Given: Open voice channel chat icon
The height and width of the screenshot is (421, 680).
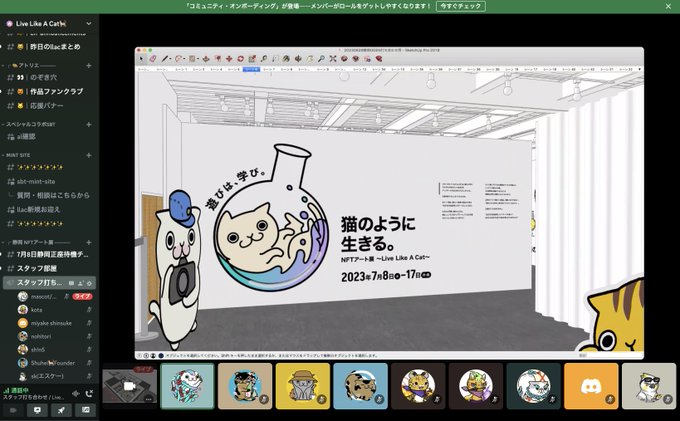Looking at the screenshot, I should pos(72,283).
